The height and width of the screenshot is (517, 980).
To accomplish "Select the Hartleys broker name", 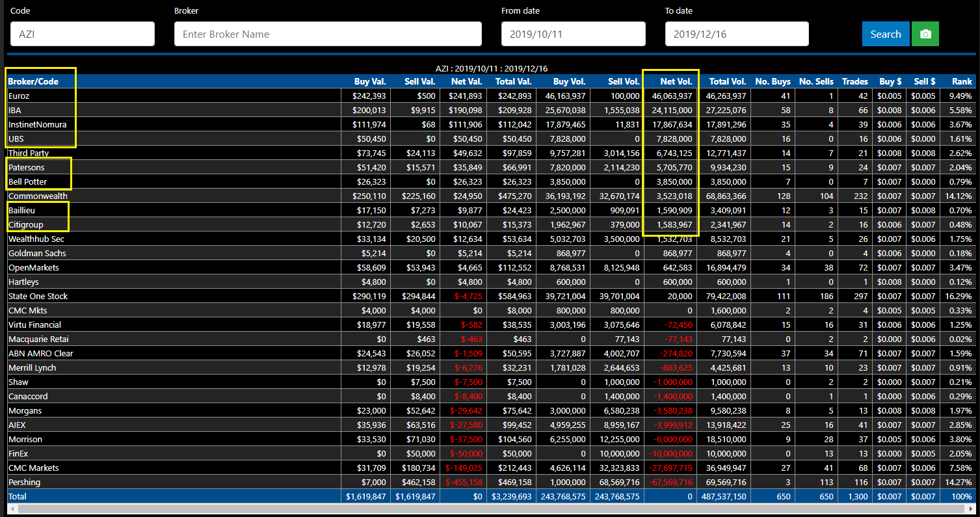I will click(23, 282).
